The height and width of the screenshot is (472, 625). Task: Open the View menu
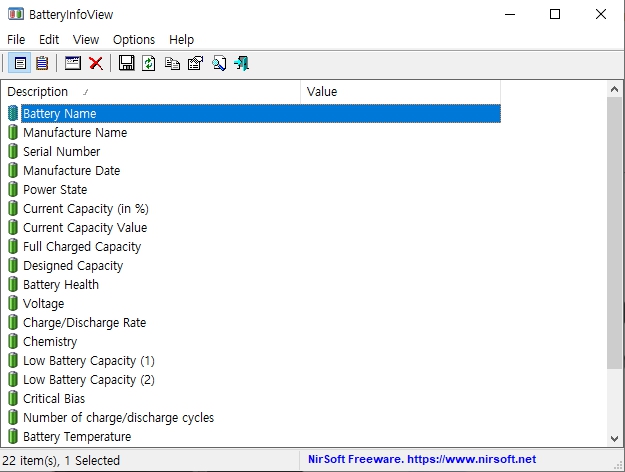(86, 39)
